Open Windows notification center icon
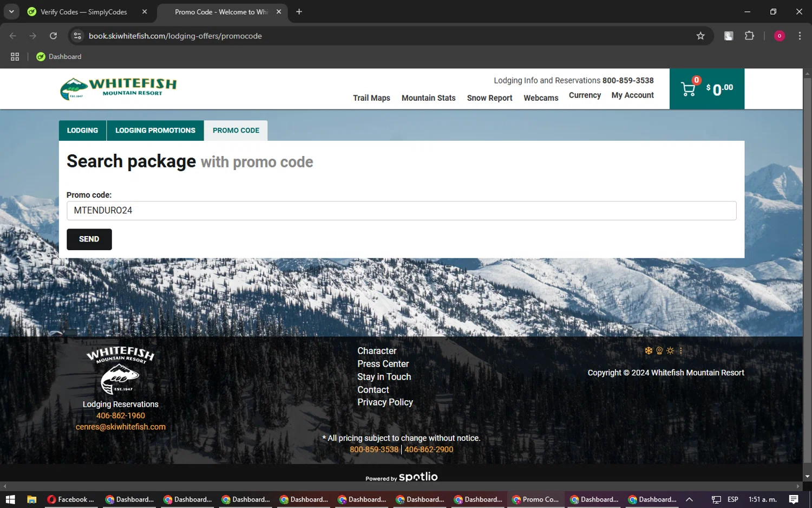Viewport: 812px width, 508px height. [x=794, y=499]
